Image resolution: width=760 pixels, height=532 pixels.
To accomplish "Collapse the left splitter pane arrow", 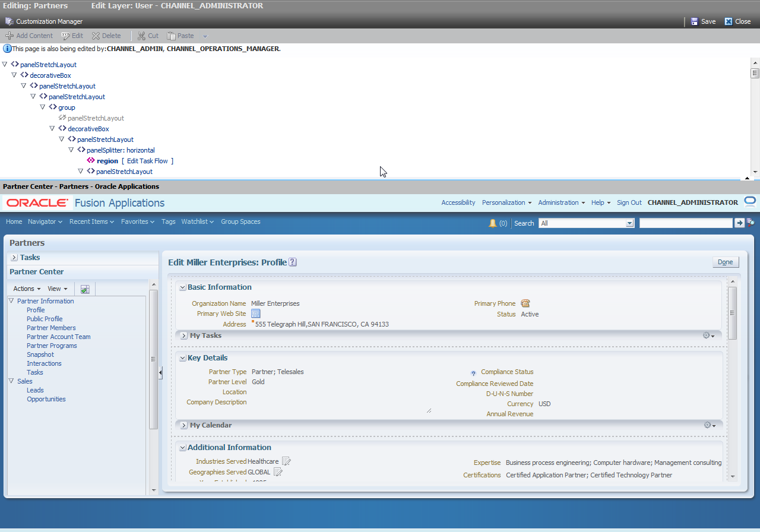I will pyautogui.click(x=160, y=372).
